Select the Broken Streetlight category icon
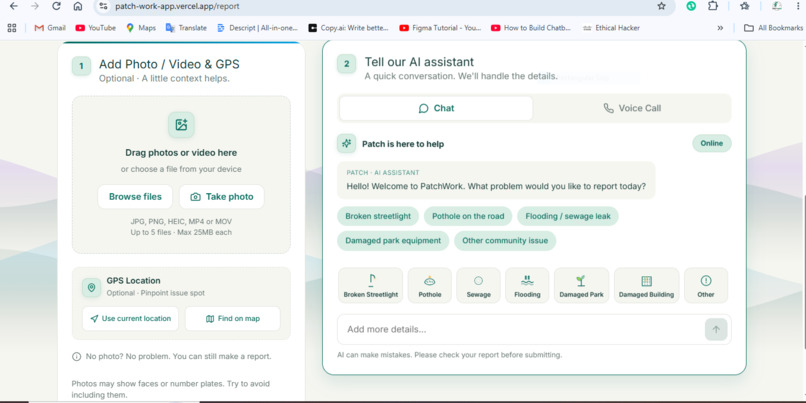The height and width of the screenshot is (403, 806). point(371,285)
